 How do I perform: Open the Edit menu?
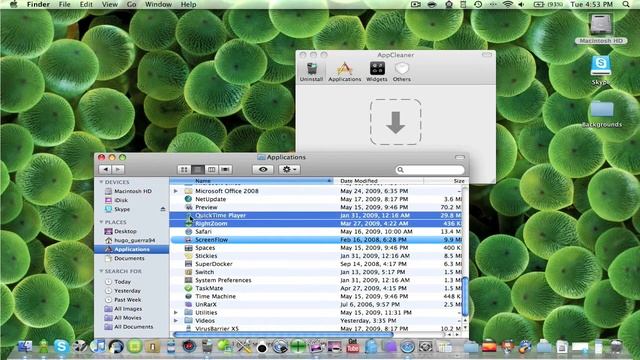[x=86, y=4]
